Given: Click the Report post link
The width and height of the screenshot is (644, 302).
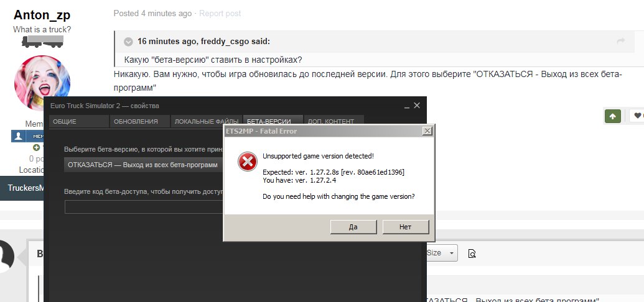Looking at the screenshot, I should (x=220, y=14).
